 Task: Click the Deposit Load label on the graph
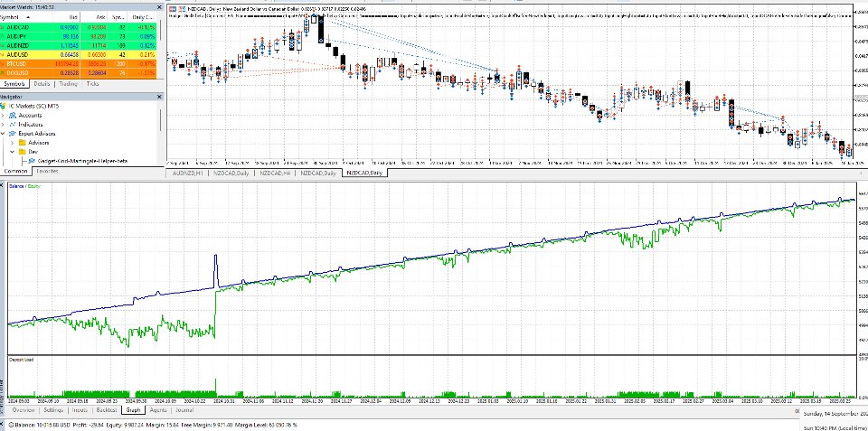click(x=21, y=360)
